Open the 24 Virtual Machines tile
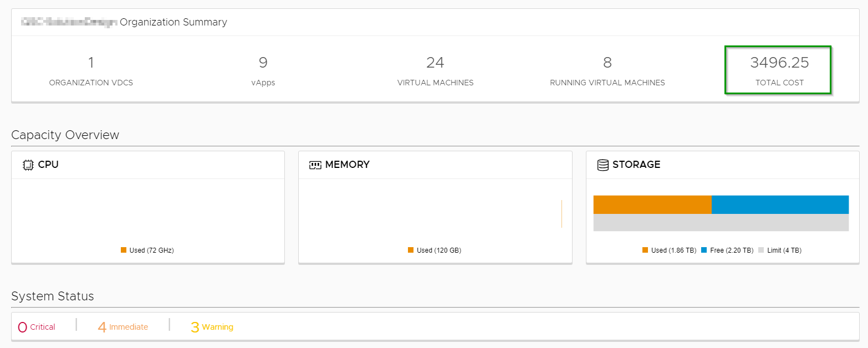The height and width of the screenshot is (348, 868). tap(435, 70)
